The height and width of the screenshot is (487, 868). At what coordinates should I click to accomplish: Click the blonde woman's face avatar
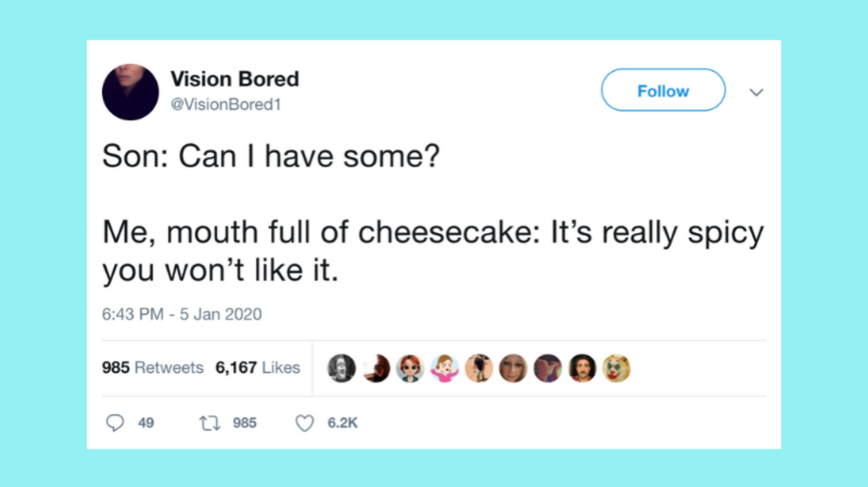pos(513,368)
